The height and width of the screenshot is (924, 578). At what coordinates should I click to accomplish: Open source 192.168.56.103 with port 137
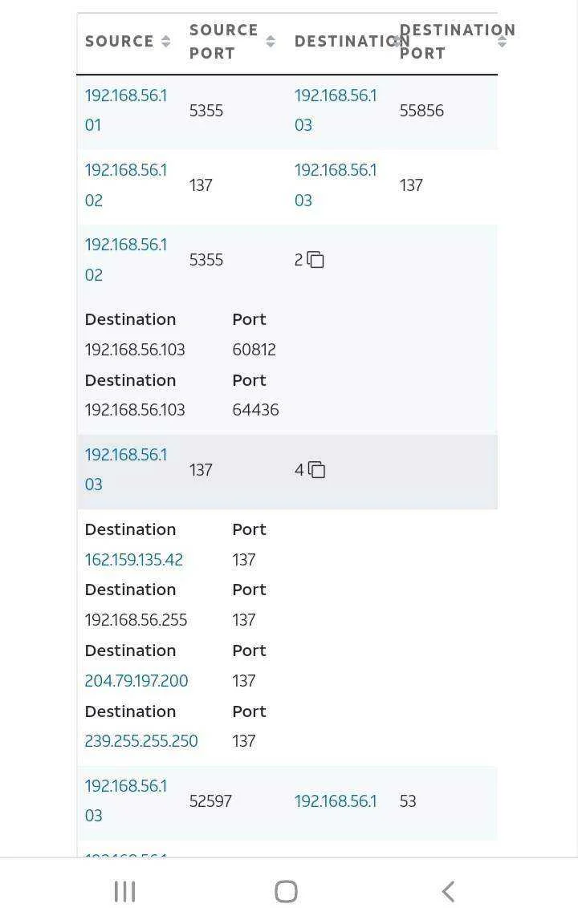[x=125, y=470]
